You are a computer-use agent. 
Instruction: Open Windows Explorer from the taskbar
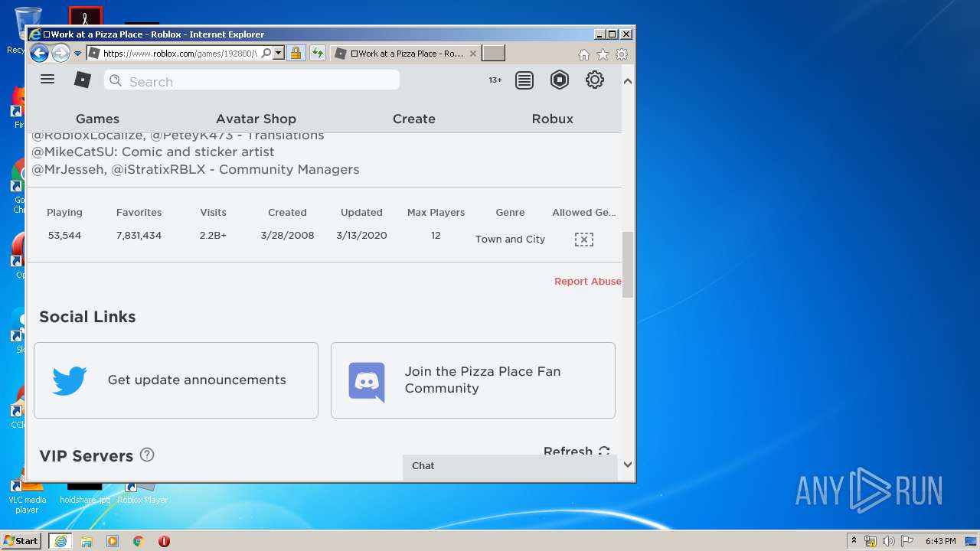point(87,541)
